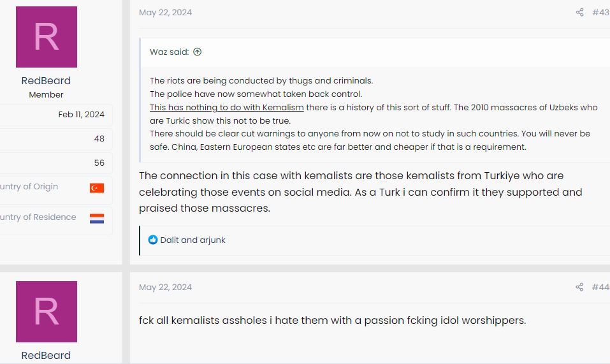The image size is (610, 364).
Task: Open post number #43 permalink
Action: (600, 12)
